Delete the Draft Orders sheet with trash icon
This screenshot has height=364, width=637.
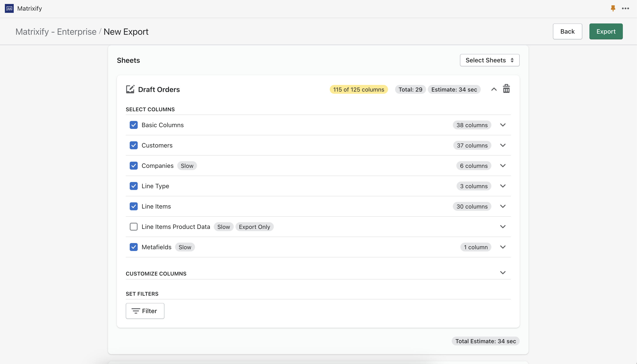506,89
